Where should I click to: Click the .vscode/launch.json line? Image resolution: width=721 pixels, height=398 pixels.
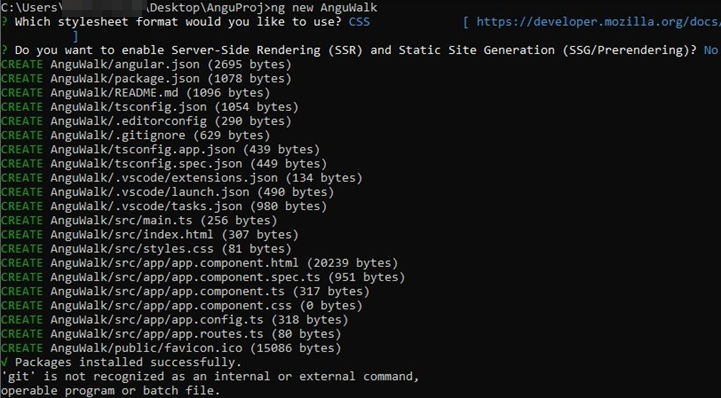167,192
